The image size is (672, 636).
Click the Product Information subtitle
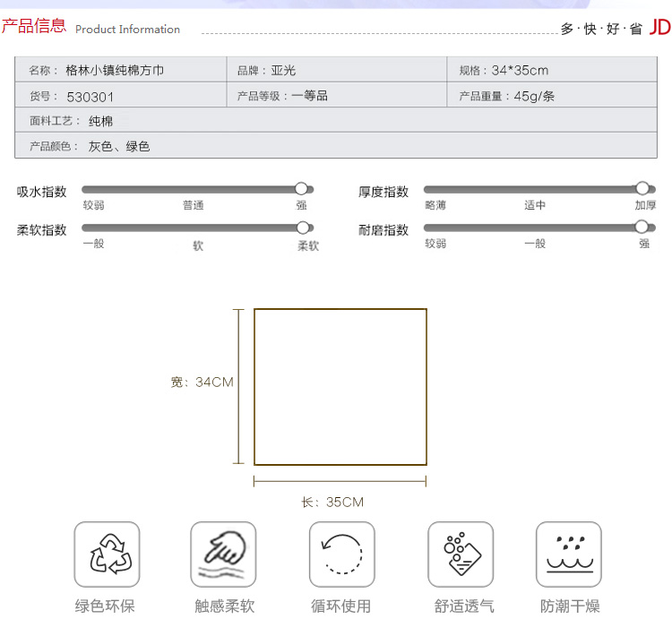coord(127,30)
